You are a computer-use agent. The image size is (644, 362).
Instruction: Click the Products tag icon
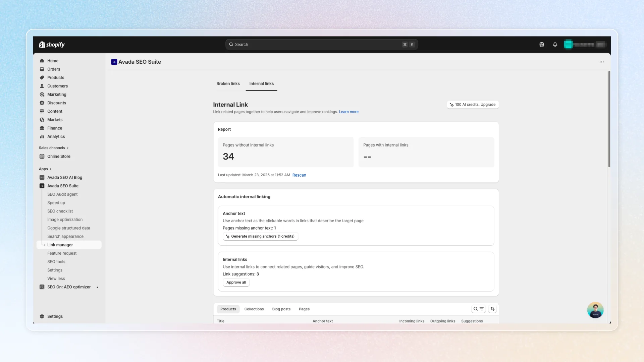pyautogui.click(x=42, y=77)
